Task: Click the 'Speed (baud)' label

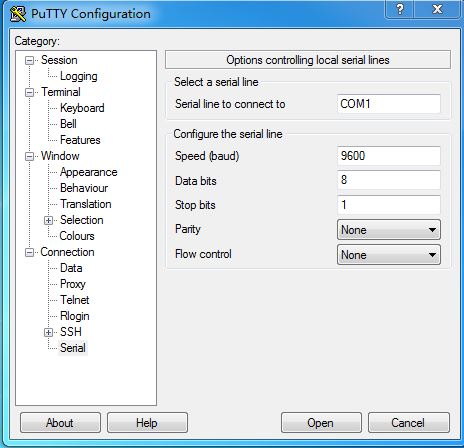Action: [x=207, y=156]
